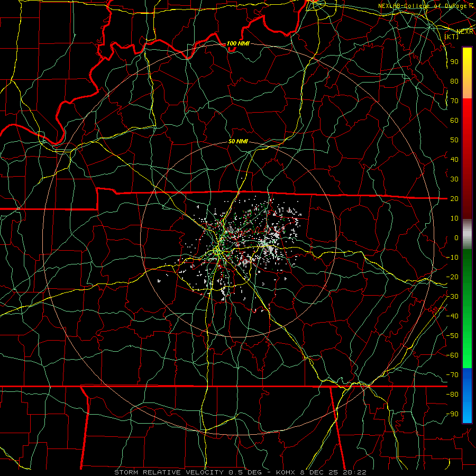476x476 pixels.
Task: Click the -50 value on the velocity scale
Action: [452, 336]
